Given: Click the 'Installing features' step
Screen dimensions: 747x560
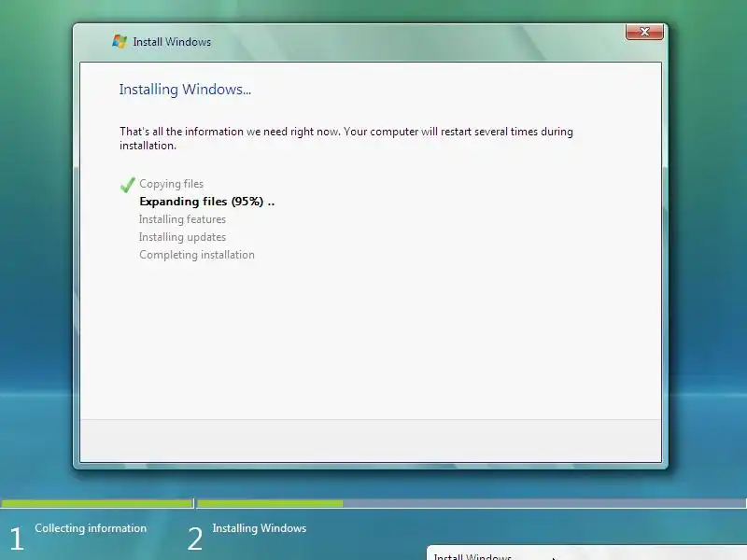Looking at the screenshot, I should 182,219.
